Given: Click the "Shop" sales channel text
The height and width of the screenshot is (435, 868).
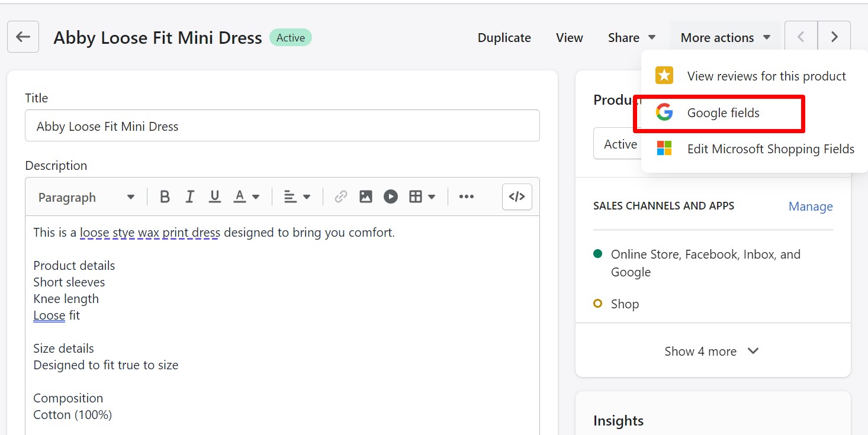Looking at the screenshot, I should tap(625, 304).
